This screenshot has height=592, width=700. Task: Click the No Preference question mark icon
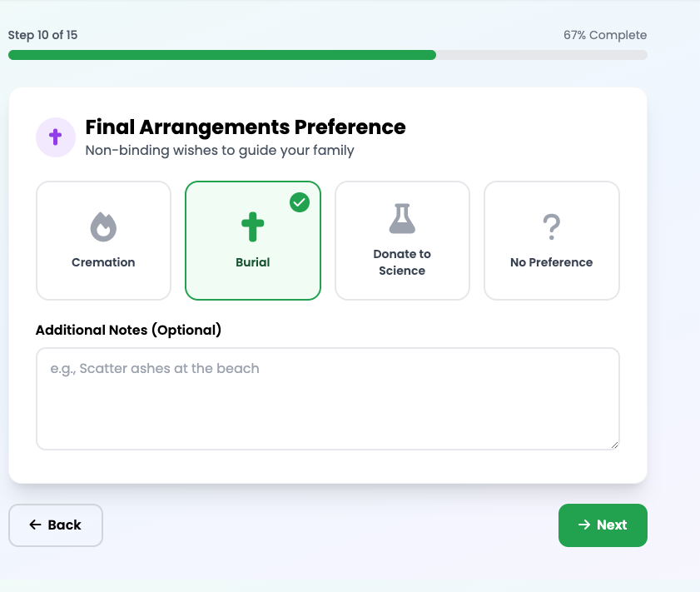point(551,226)
